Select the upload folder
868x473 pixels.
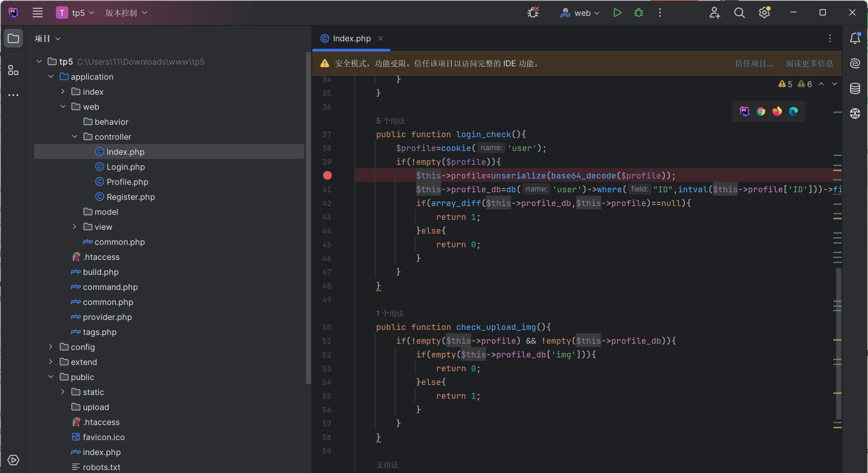(169, 407)
